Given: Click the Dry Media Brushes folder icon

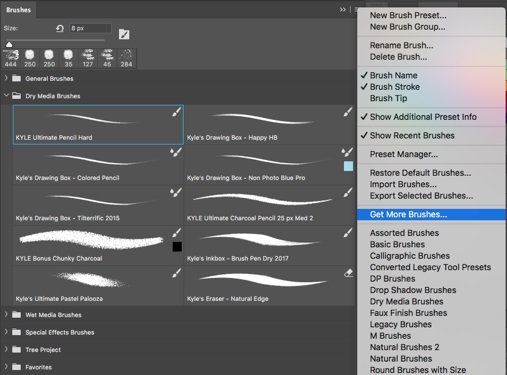Looking at the screenshot, I should (x=16, y=96).
